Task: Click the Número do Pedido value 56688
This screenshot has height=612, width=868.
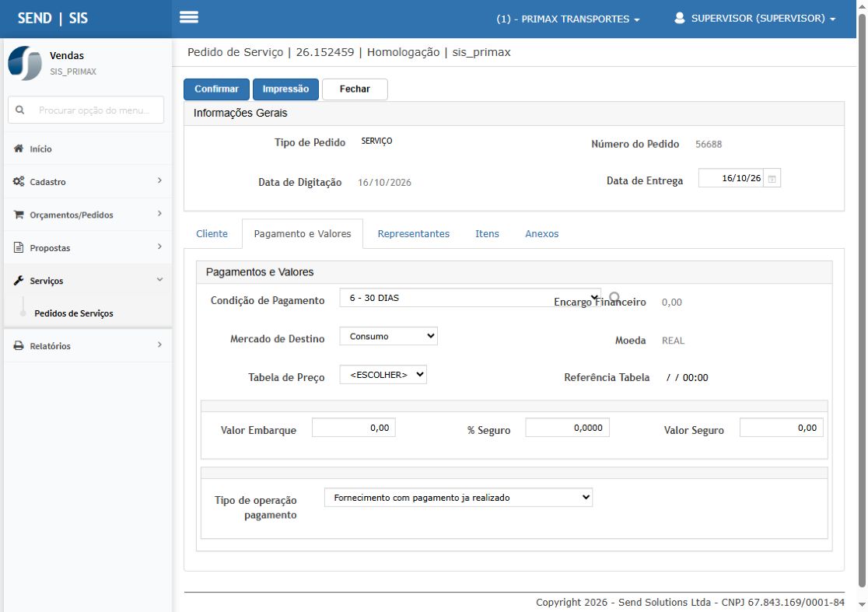Action: tap(709, 145)
